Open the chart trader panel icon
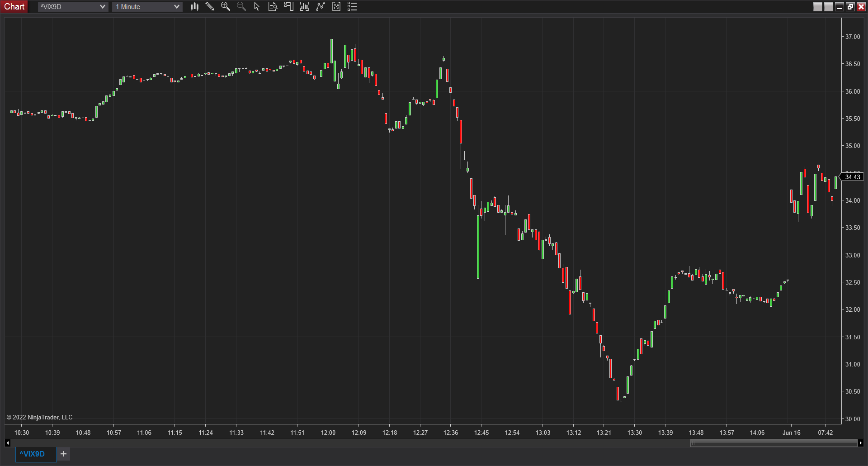Viewport: 868px width, 466px height. click(288, 6)
